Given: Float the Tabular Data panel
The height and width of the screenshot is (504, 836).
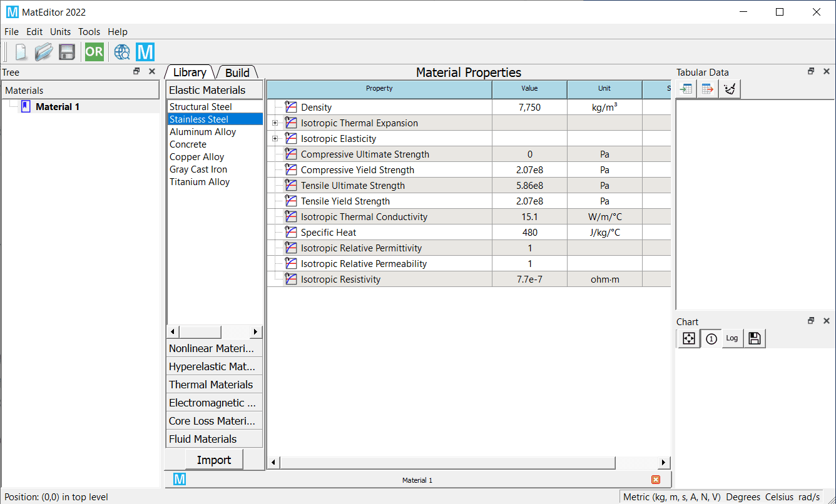Looking at the screenshot, I should click(811, 72).
